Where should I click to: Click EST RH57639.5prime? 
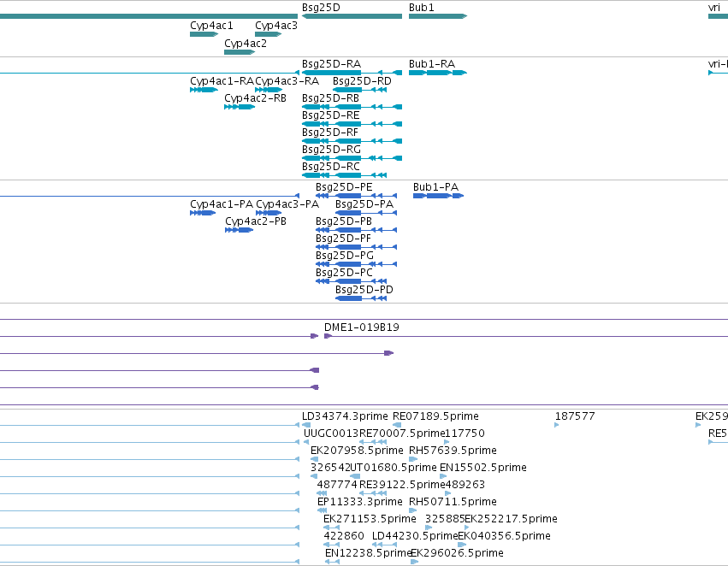point(453,451)
